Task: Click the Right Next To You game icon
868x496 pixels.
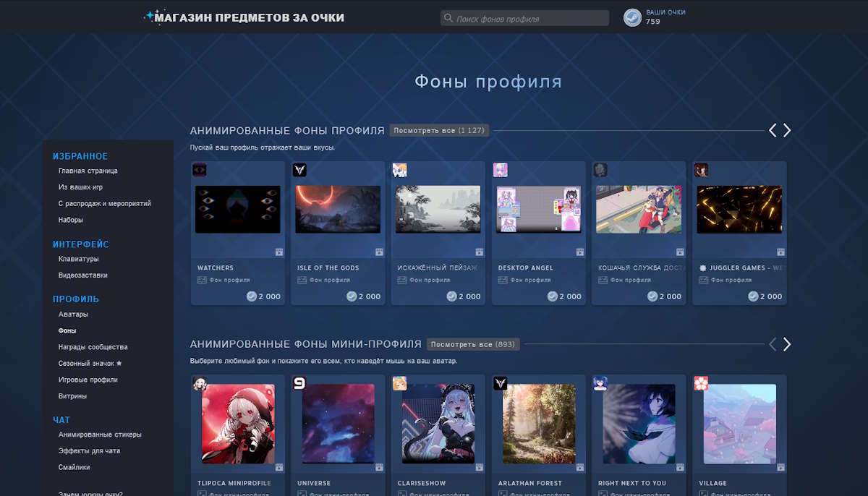Action: coord(600,383)
